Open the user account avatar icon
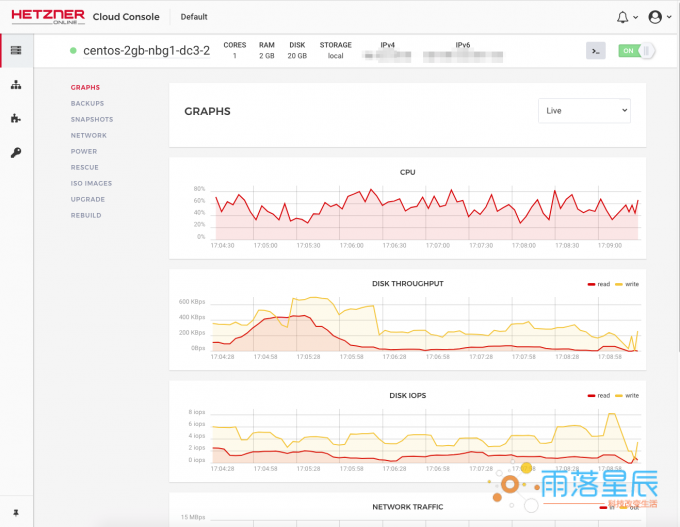 [x=655, y=17]
